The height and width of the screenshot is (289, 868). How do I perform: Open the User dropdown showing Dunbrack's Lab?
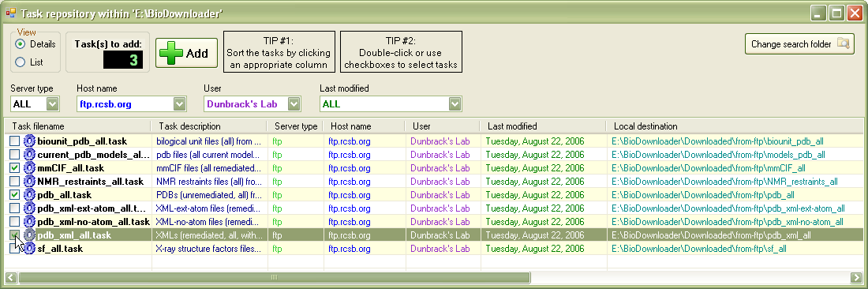click(x=294, y=103)
